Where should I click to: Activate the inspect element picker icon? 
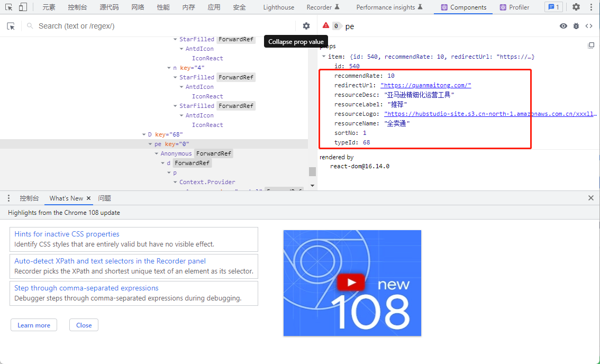tap(9, 7)
